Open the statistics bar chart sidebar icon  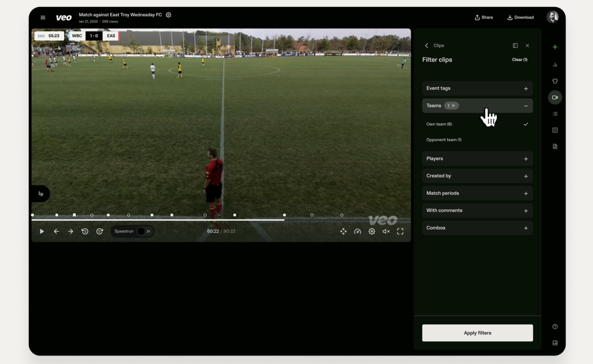pos(555,65)
